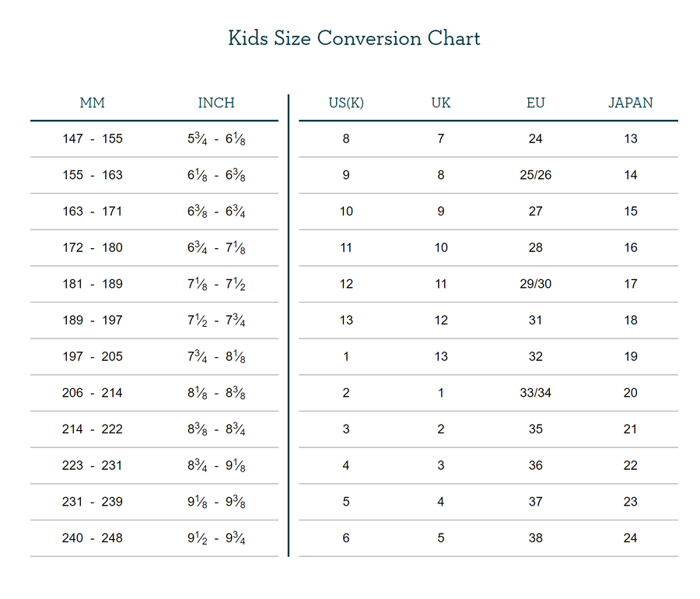Image resolution: width=700 pixels, height=599 pixels.
Task: Click the 206 - 214 MM range
Action: 93,393
